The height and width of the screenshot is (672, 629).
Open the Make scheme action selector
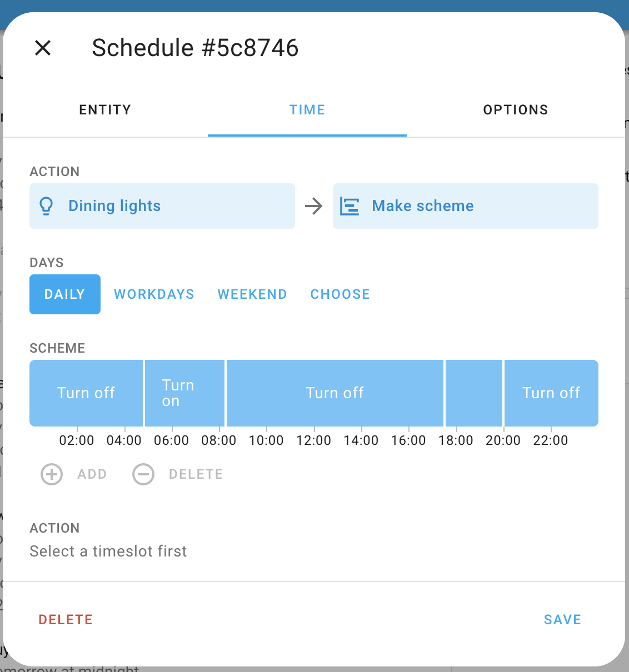[x=466, y=205]
